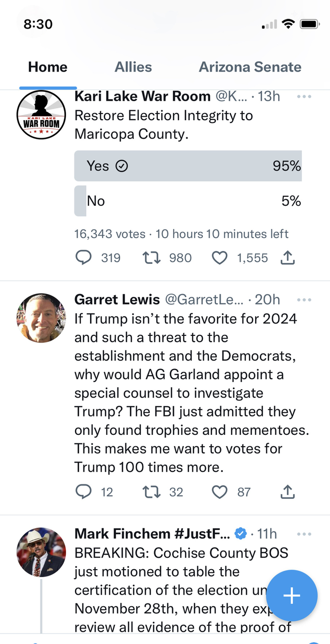Select the No poll option
This screenshot has height=644, width=330.
(188, 201)
